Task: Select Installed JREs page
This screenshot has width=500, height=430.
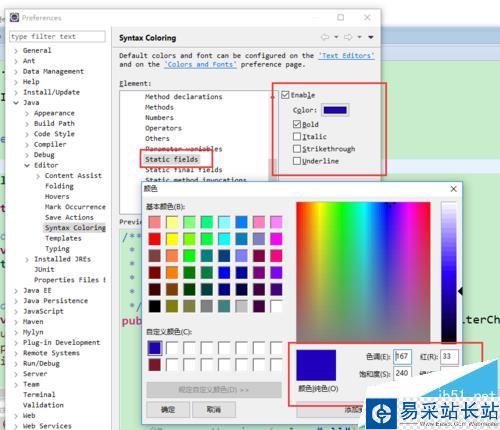Action: [x=62, y=259]
